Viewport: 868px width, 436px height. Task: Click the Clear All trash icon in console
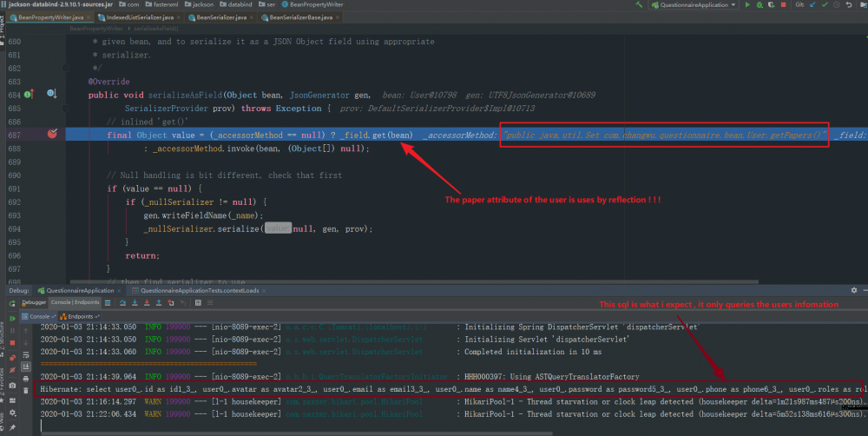25,391
